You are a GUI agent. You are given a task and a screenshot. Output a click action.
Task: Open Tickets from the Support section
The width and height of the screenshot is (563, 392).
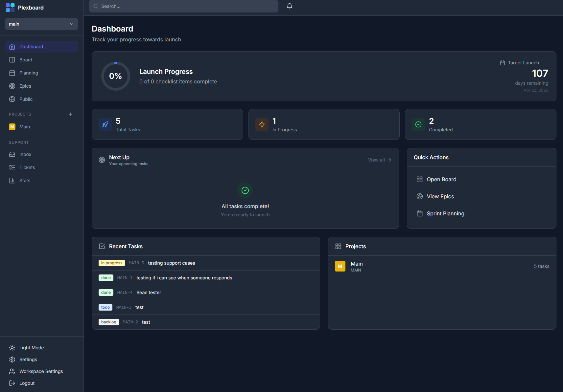point(27,167)
